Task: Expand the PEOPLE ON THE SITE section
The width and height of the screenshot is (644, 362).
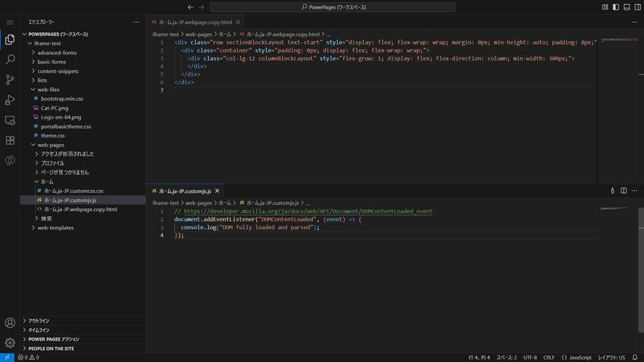Action: 83,349
